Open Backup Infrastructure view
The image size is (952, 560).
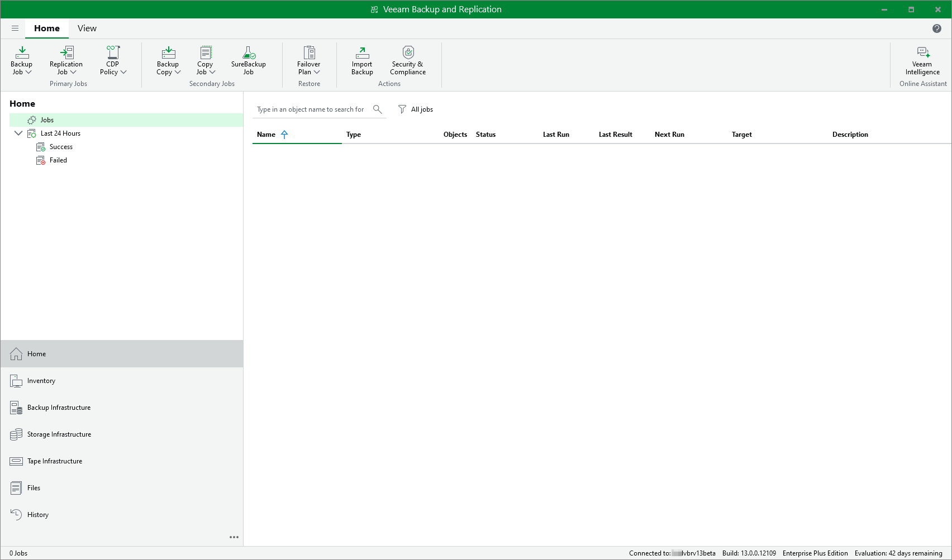tap(59, 408)
